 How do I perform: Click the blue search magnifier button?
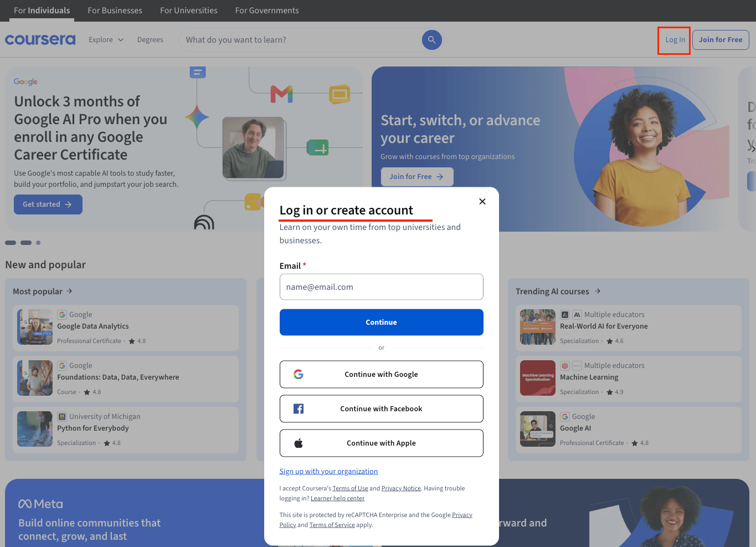coord(432,40)
